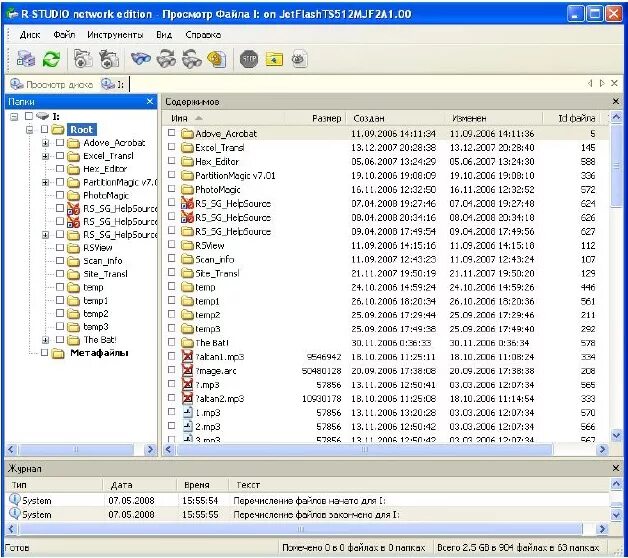The width and height of the screenshot is (628, 558).
Task: Collapse the I: drive tree node
Action: point(14,117)
